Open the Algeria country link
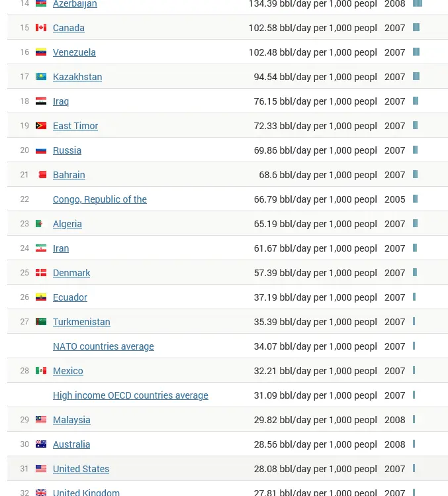The width and height of the screenshot is (448, 496). point(67,224)
